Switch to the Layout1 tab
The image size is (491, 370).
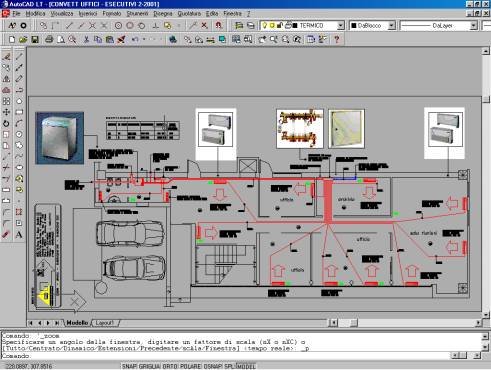click(105, 323)
